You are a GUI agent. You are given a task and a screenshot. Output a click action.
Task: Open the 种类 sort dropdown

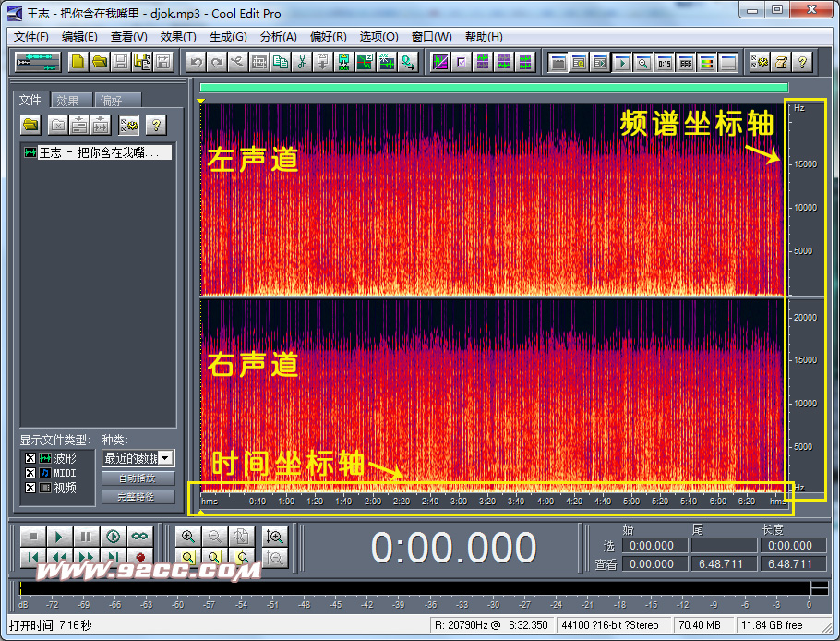(165, 458)
